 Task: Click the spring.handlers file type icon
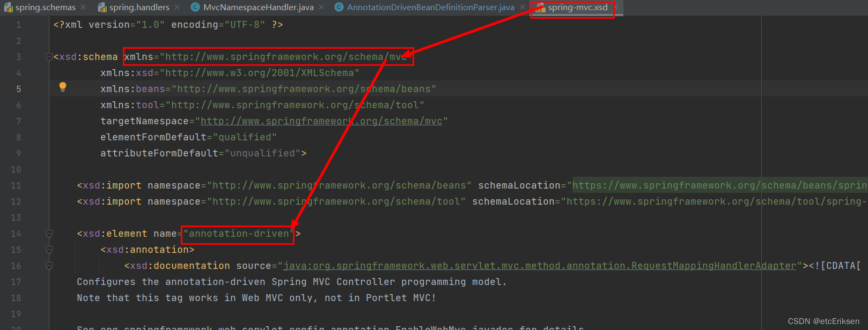click(102, 7)
